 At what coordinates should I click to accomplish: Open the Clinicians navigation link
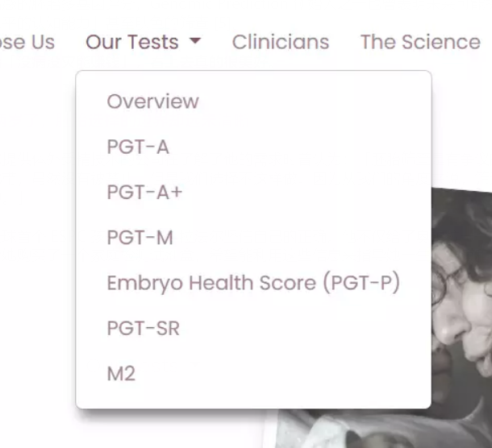tap(280, 42)
